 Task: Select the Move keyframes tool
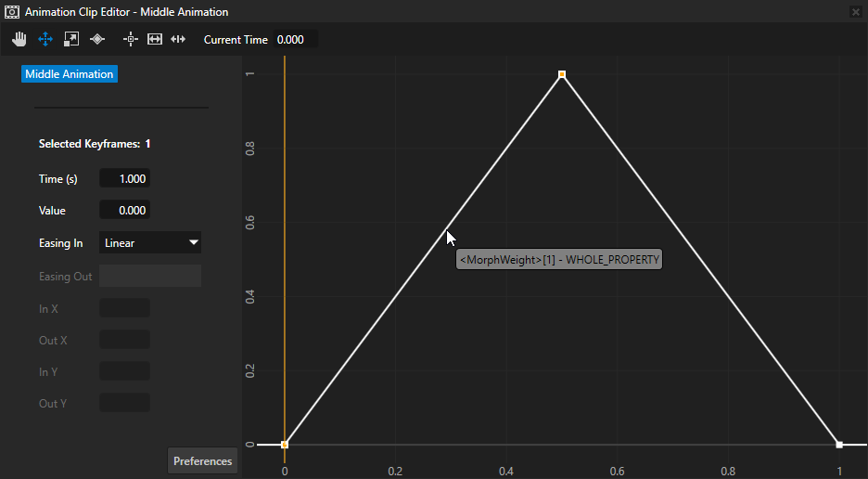pos(45,39)
